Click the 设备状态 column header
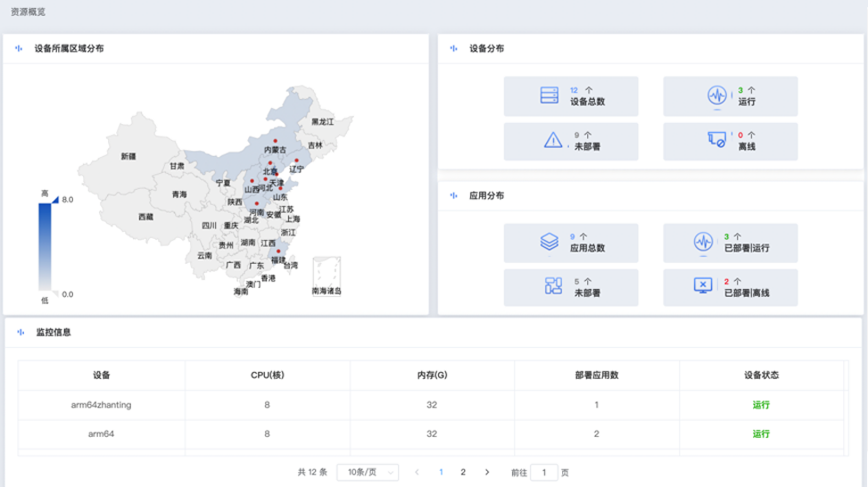868x487 pixels. click(x=761, y=376)
